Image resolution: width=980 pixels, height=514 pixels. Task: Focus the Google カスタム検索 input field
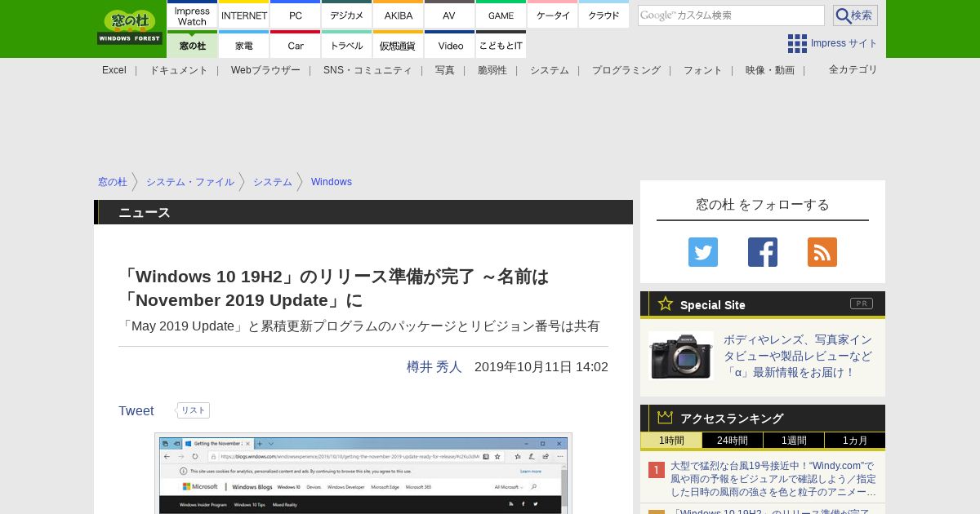click(x=731, y=16)
